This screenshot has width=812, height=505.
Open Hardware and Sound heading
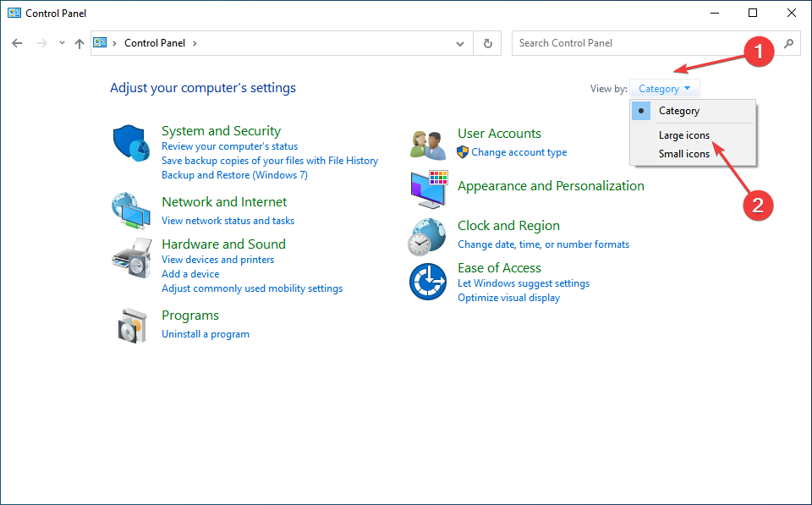[223, 244]
